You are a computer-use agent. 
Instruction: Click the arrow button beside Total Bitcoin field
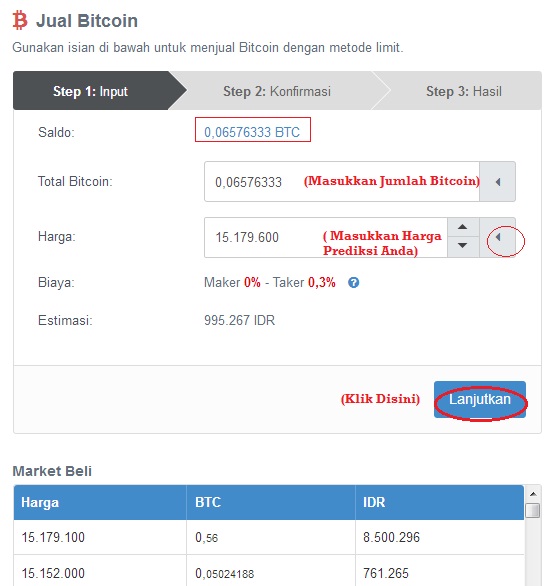point(497,182)
